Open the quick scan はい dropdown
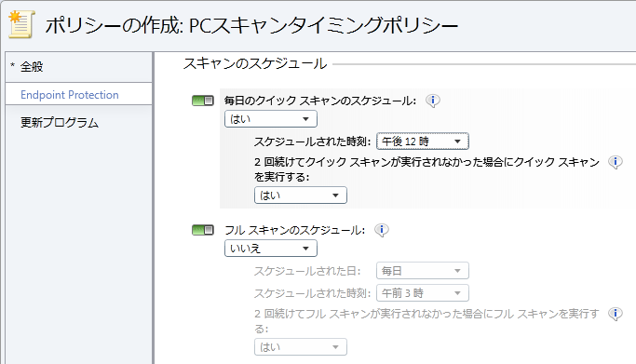The image size is (636, 364). (x=271, y=119)
